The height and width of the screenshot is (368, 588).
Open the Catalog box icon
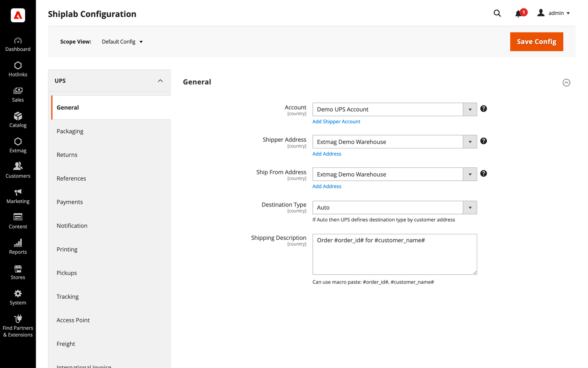pos(18,116)
